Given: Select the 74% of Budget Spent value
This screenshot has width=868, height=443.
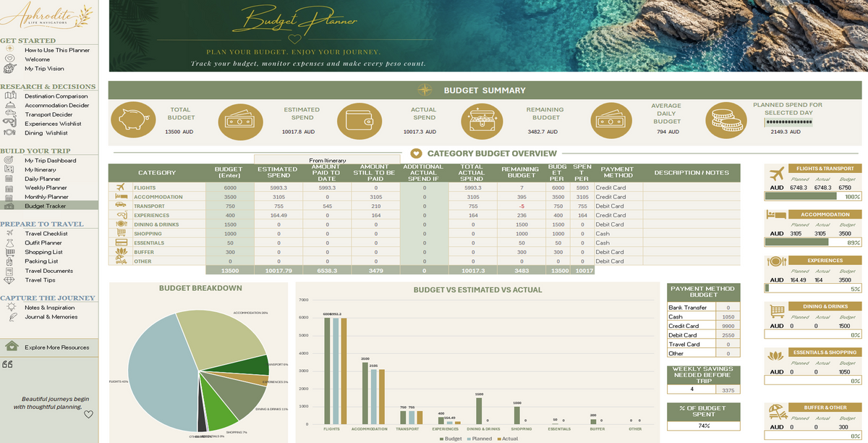Looking at the screenshot, I should point(703,426).
